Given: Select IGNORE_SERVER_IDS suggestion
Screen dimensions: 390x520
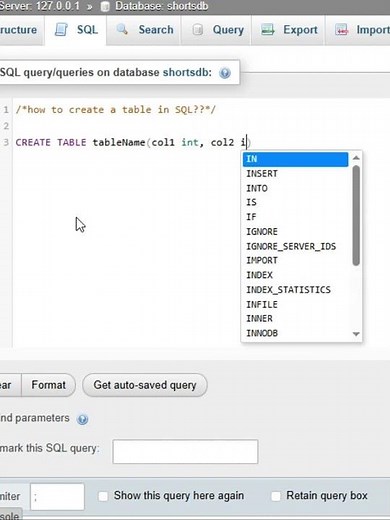Looking at the screenshot, I should tap(295, 246).
